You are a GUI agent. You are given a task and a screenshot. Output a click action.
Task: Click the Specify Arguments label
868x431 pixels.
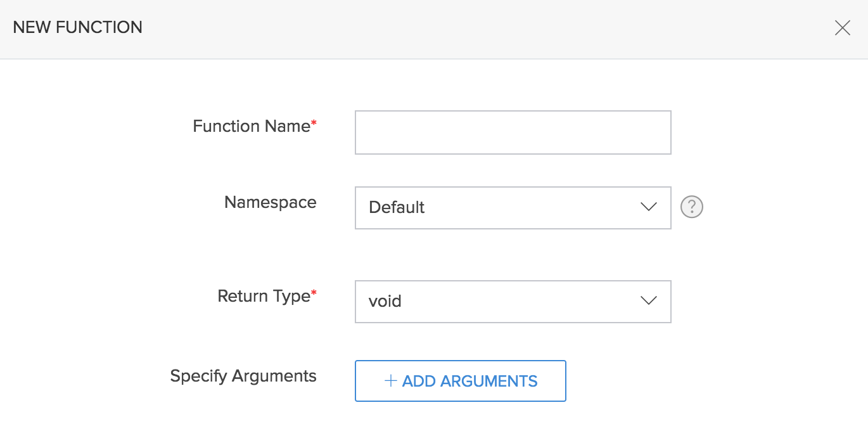(243, 376)
